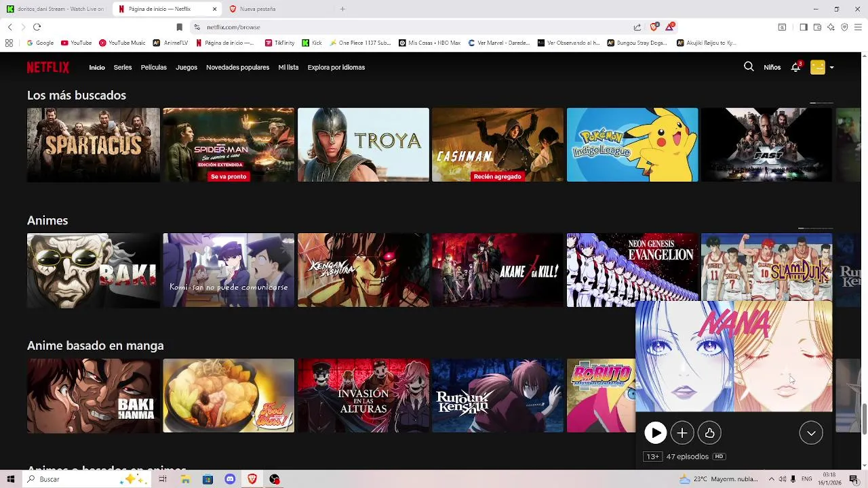Toggle browser sidebar panel icon

click(x=804, y=27)
